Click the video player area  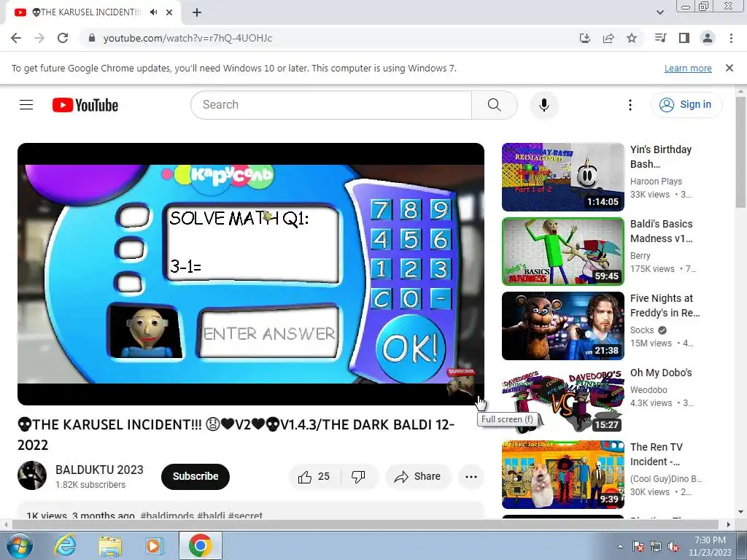click(251, 274)
